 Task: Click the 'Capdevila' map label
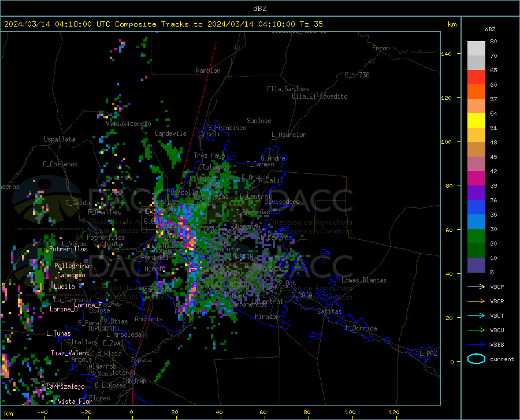(170, 133)
